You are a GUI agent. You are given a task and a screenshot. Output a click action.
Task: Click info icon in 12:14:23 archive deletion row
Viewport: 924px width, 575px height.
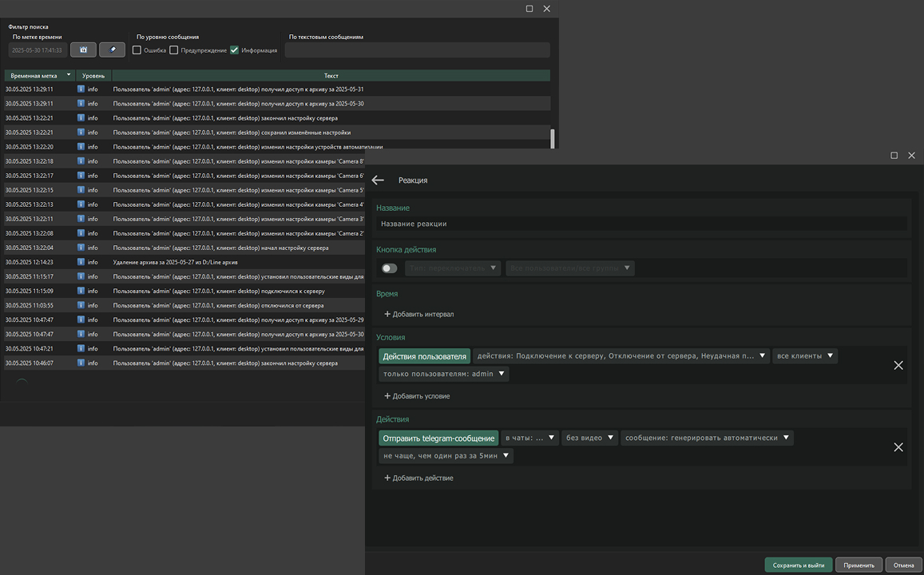point(81,262)
